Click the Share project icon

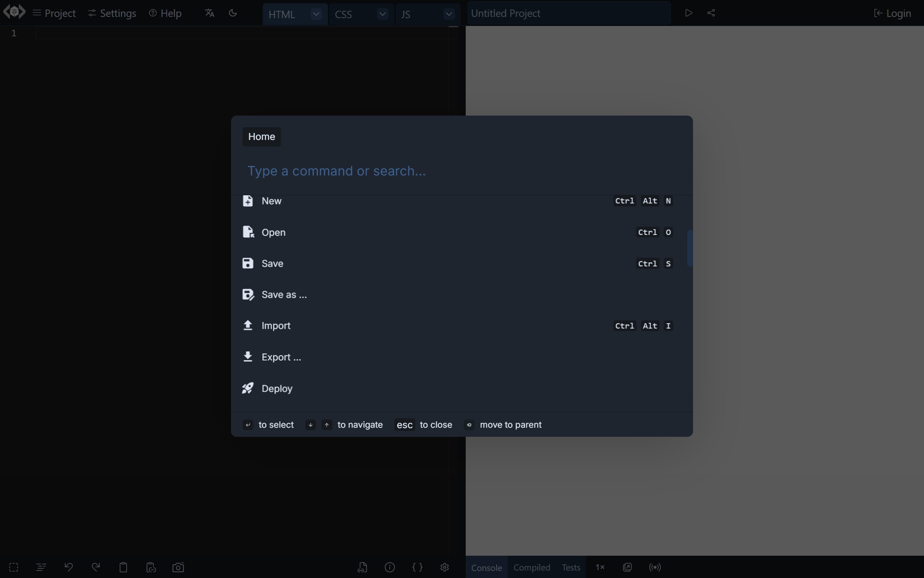coord(711,13)
